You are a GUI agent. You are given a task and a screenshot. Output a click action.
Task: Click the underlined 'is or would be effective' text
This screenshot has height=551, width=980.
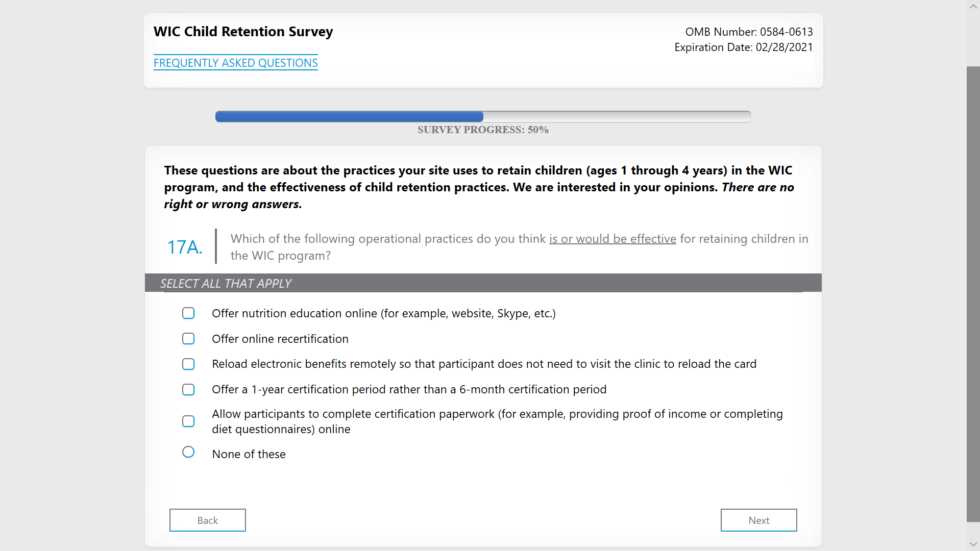click(612, 239)
